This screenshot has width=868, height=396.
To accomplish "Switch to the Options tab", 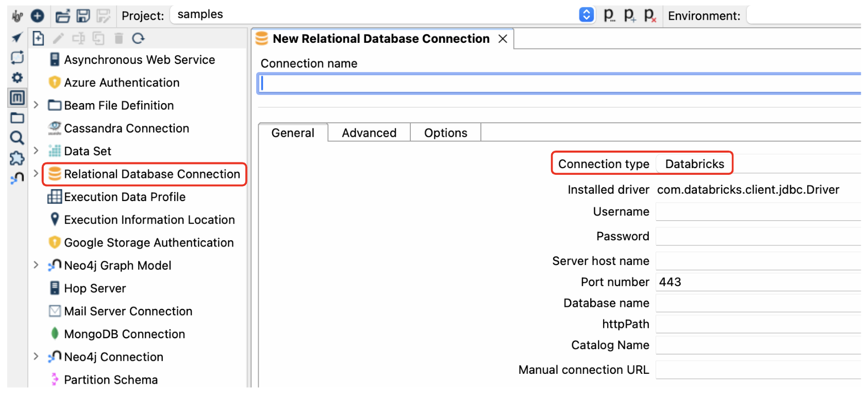I will [445, 133].
